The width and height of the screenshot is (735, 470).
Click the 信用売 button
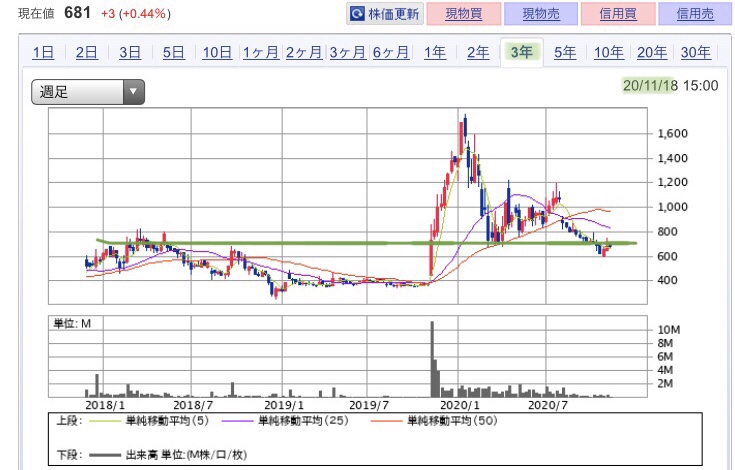click(695, 15)
